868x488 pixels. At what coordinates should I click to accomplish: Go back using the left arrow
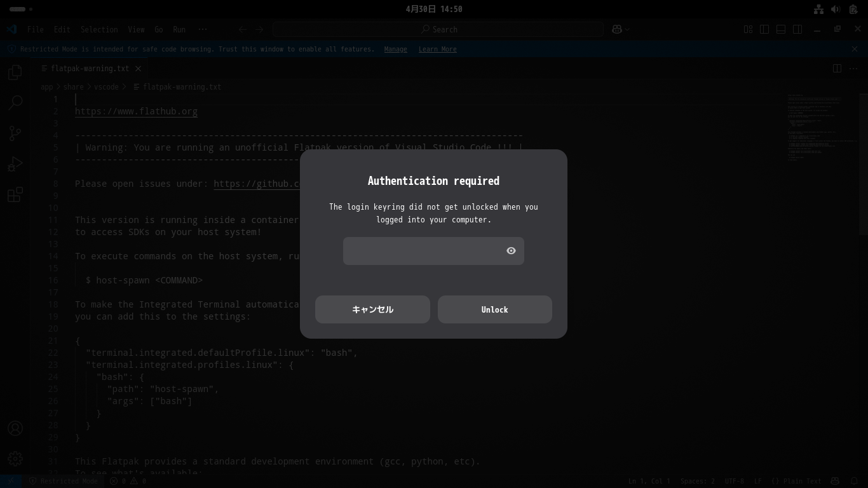coord(243,29)
